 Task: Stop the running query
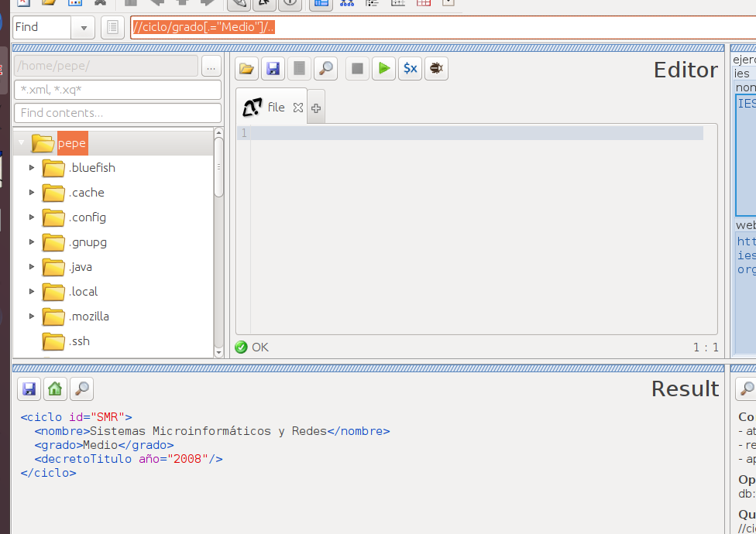(x=357, y=68)
